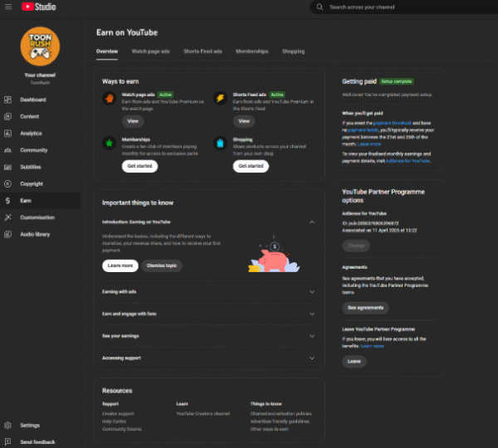
Task: Go to Content in the sidebar
Action: coord(30,116)
